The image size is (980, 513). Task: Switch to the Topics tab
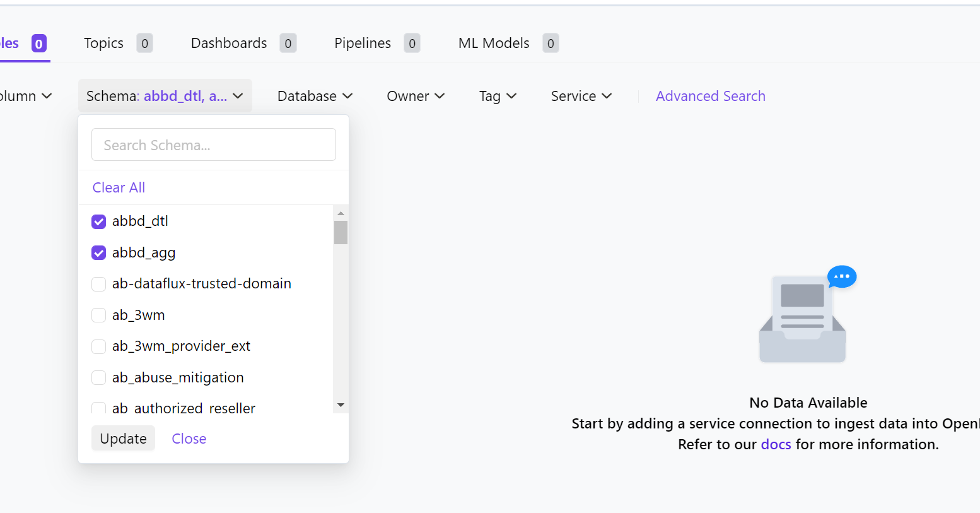[118, 43]
